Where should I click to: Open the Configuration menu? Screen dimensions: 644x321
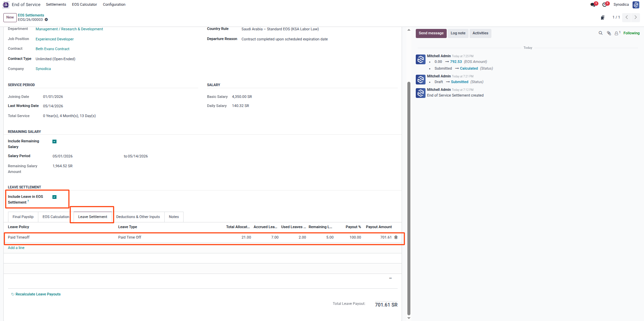pyautogui.click(x=114, y=4)
